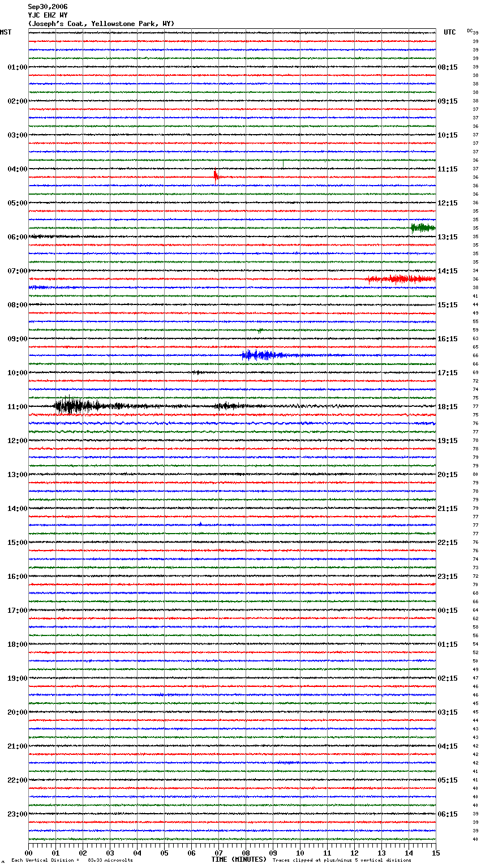Click the 13:15 UTC time label

pos(448,237)
